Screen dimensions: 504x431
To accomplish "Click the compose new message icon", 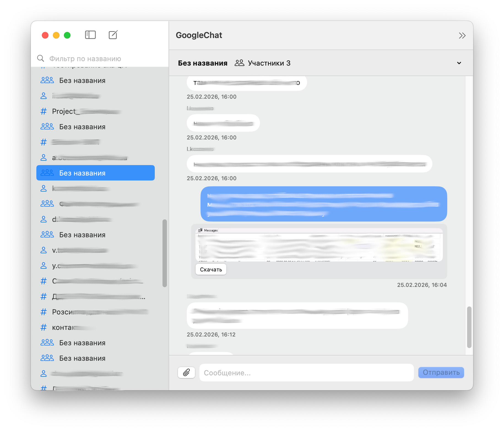I will [113, 35].
